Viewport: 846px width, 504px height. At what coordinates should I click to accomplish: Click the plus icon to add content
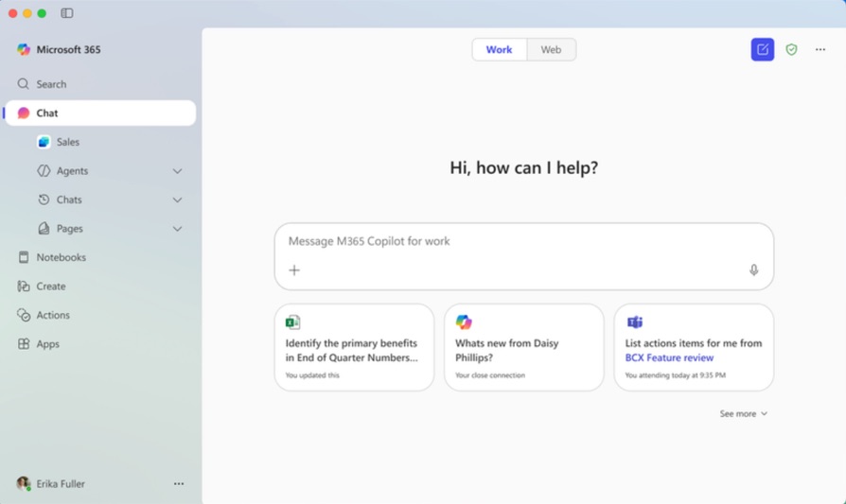pos(294,270)
